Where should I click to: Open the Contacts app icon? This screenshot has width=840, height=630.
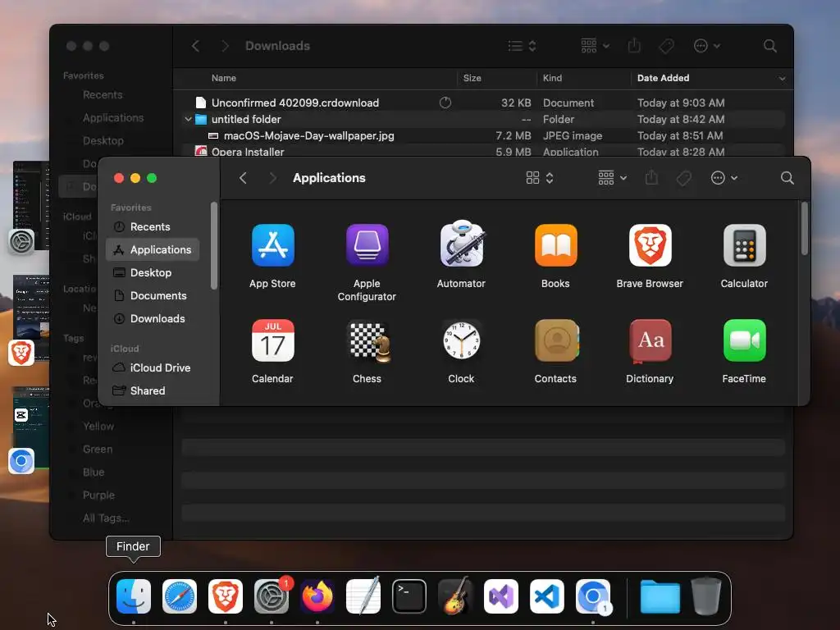(x=556, y=340)
